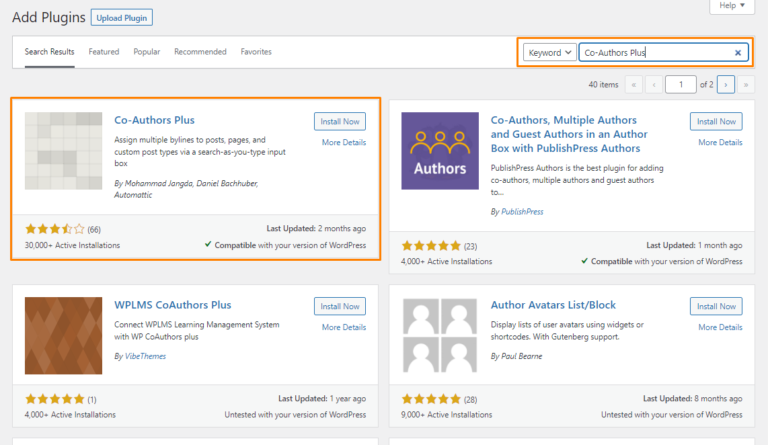
Task: Click the WPLMS CoAuthors Plus star rating
Action: click(x=55, y=399)
